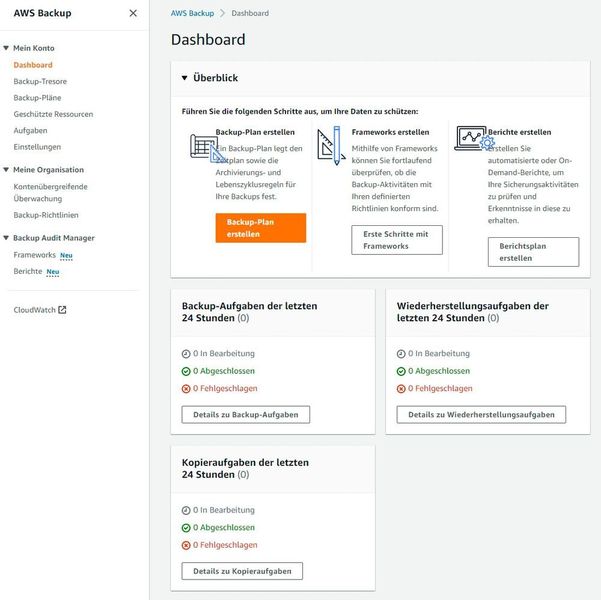This screenshot has width=601, height=600.
Task: Click 0 Abgeschlossen in Wiederherstellungsaufgaben card
Action: 439,371
